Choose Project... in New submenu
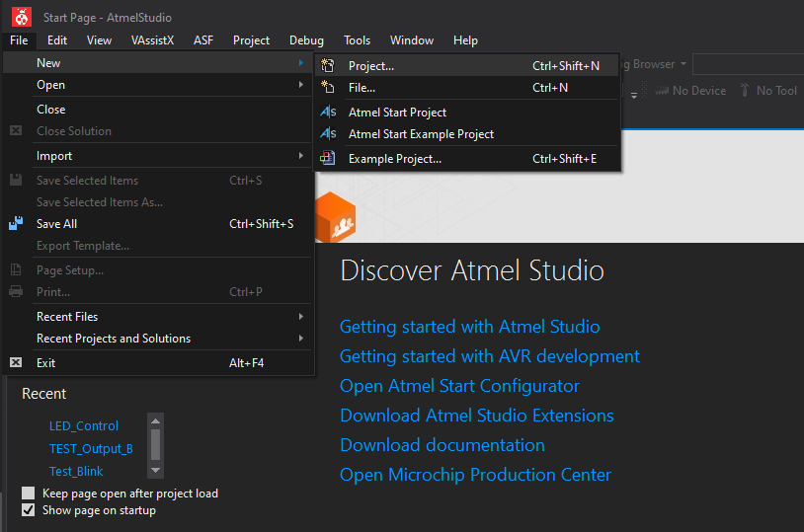Viewport: 804px width, 532px height. [466, 65]
